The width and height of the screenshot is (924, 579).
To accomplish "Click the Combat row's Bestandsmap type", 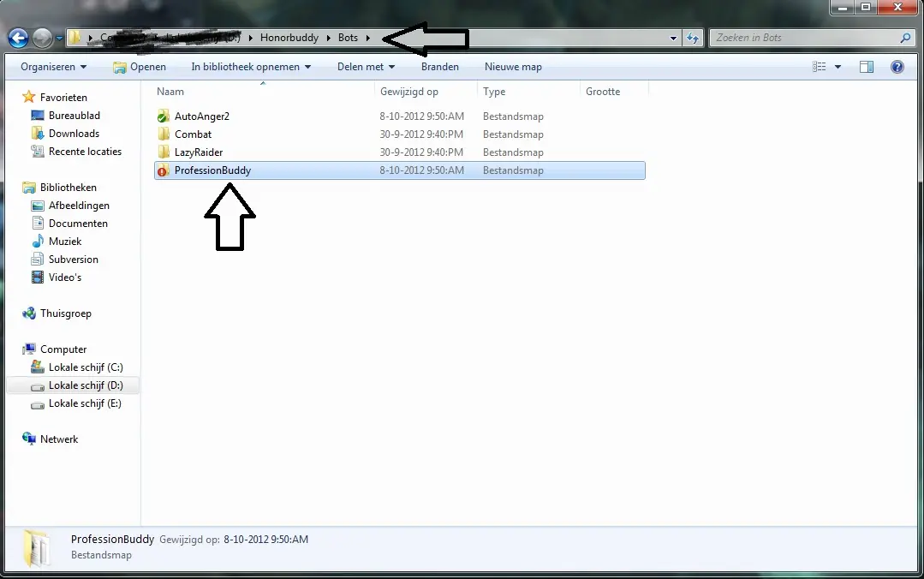I will tap(513, 134).
